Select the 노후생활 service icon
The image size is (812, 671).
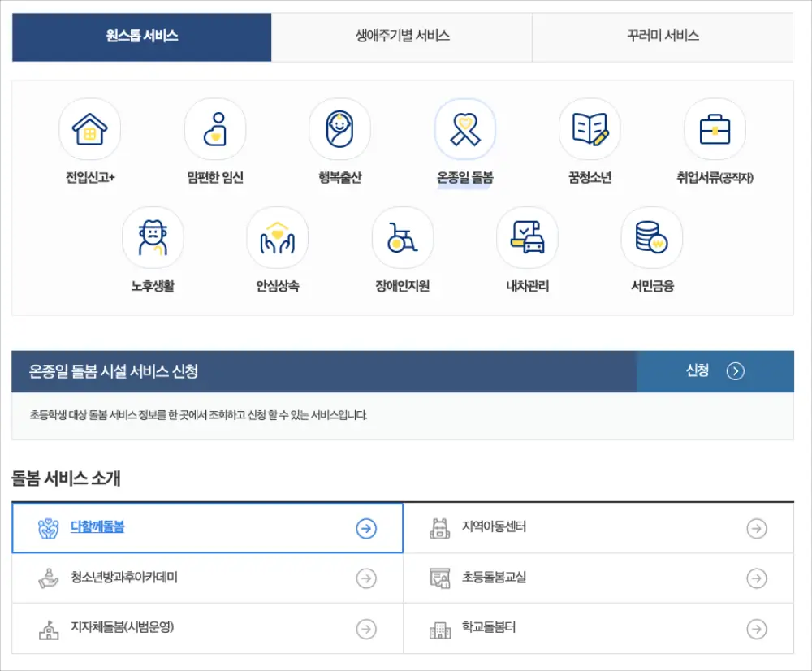pos(153,237)
